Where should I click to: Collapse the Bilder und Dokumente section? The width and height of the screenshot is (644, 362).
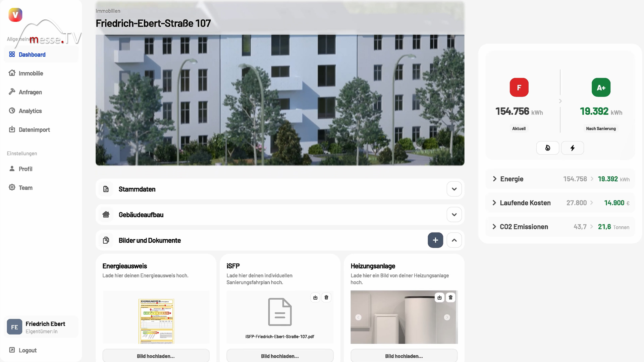(454, 240)
